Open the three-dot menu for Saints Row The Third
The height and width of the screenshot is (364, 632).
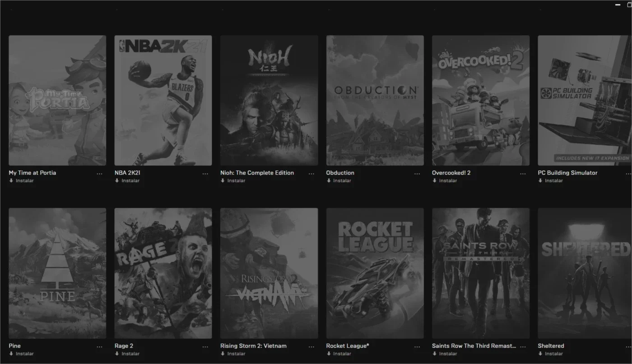pyautogui.click(x=523, y=347)
